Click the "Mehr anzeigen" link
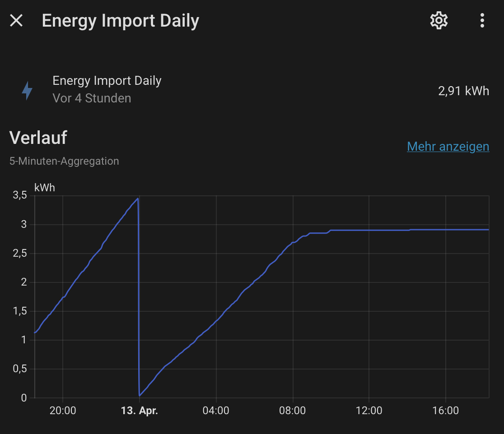Screen dimensions: 504x434 click(x=448, y=147)
